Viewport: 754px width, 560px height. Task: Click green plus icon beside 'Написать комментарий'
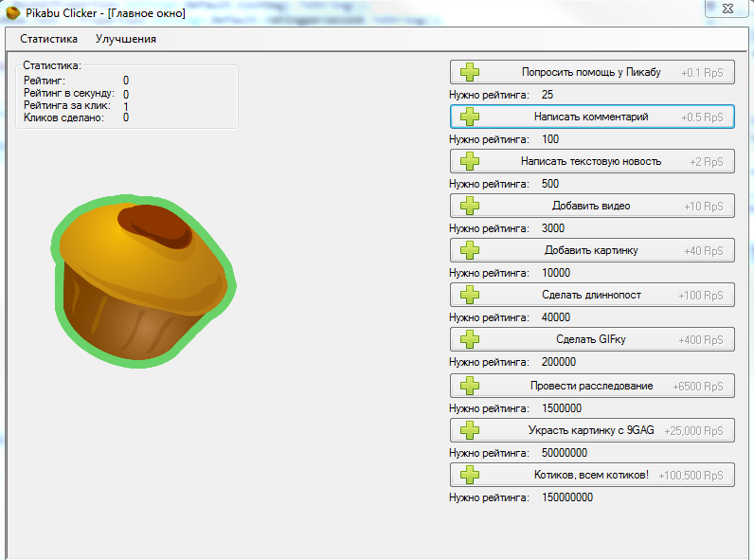pos(470,117)
